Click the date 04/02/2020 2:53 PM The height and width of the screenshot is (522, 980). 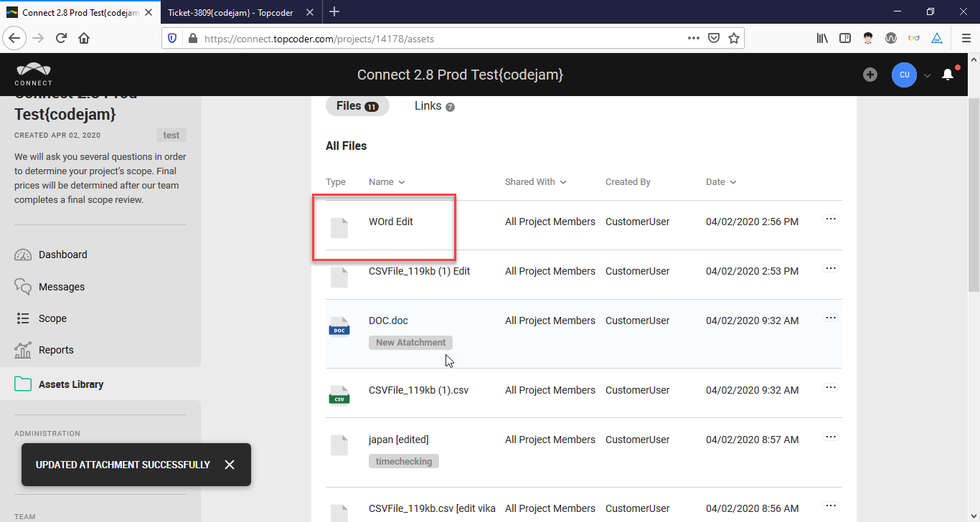click(x=752, y=271)
